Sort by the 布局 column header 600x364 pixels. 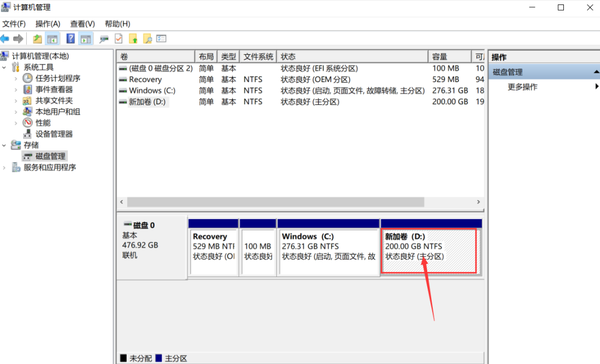pos(206,57)
